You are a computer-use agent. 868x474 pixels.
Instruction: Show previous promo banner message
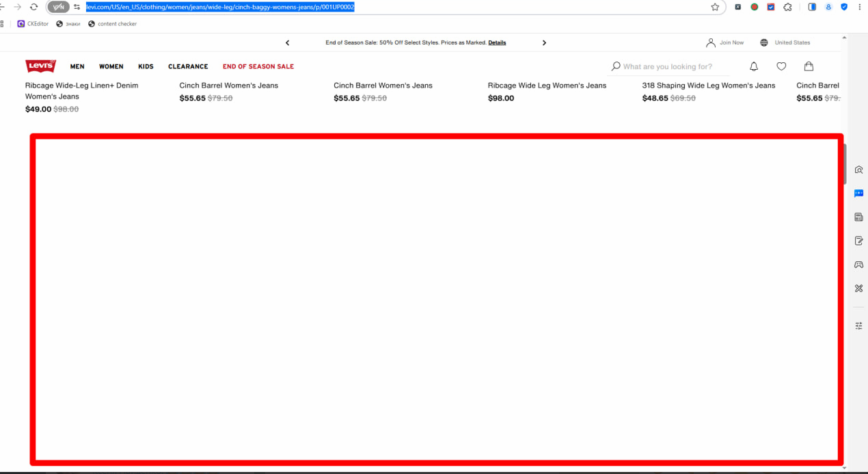click(287, 42)
